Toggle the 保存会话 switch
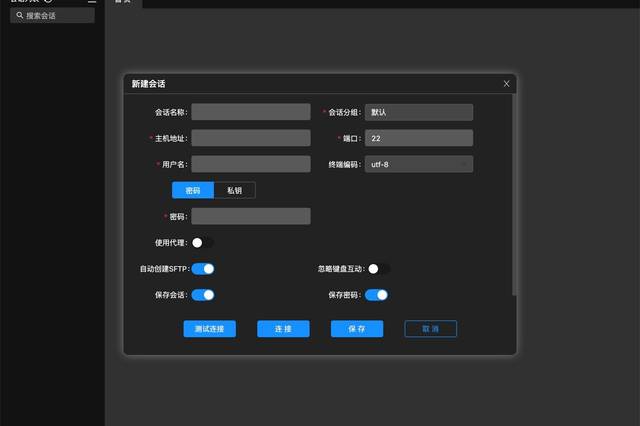Viewport: 640px width, 426px height. [203, 295]
